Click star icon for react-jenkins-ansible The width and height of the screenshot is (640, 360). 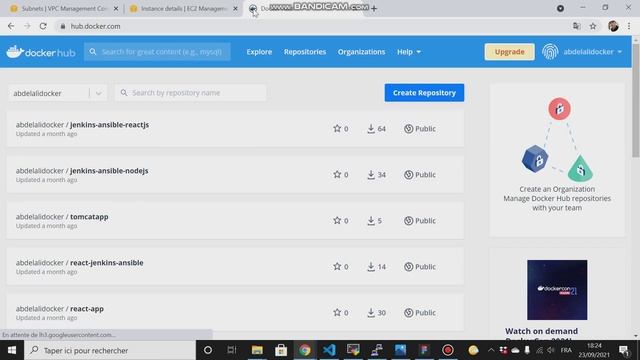click(x=337, y=267)
